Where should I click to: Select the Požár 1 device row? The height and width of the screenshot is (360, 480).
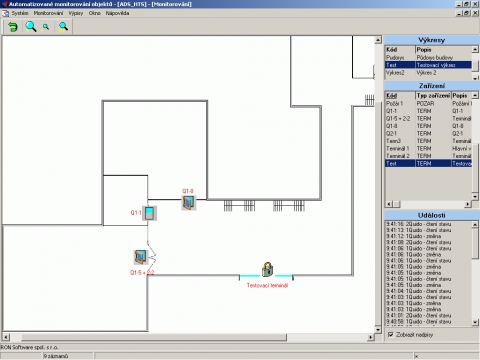coord(428,103)
